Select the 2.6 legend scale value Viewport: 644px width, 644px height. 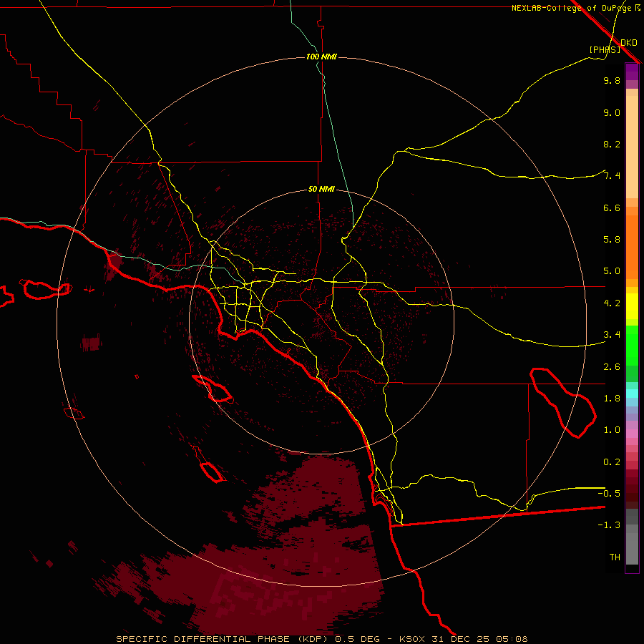612,367
